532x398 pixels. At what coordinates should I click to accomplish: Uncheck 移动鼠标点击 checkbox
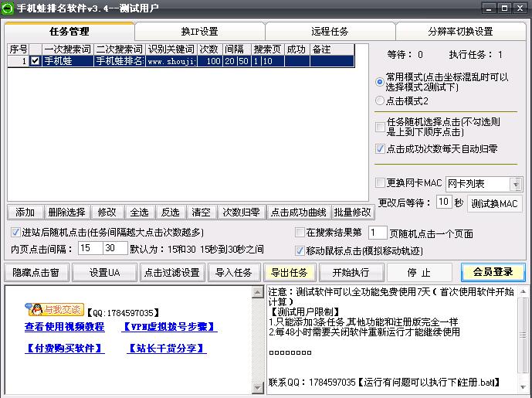click(x=300, y=250)
